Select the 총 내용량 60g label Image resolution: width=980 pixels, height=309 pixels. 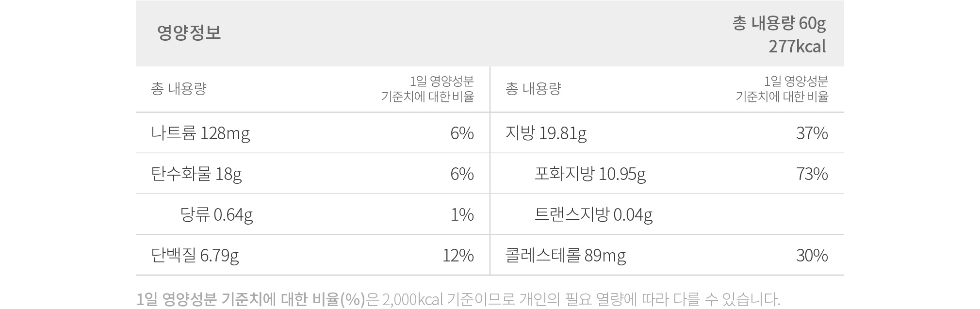click(x=779, y=23)
